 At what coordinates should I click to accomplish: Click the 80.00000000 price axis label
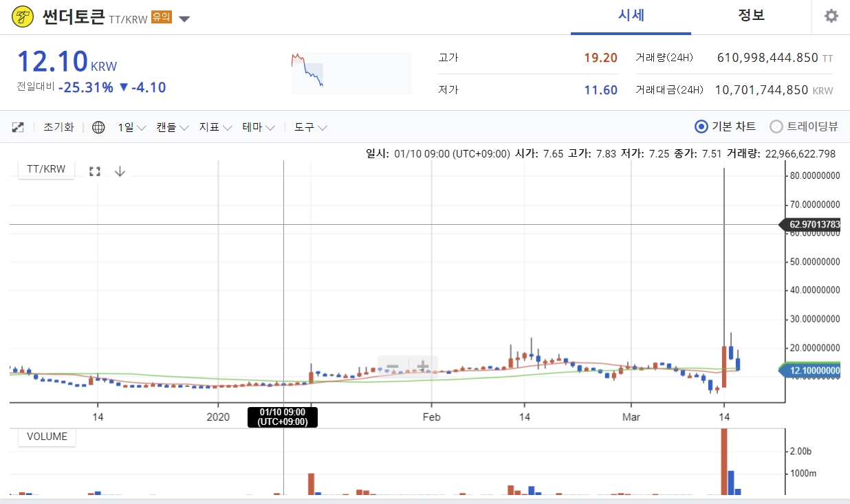(815, 175)
